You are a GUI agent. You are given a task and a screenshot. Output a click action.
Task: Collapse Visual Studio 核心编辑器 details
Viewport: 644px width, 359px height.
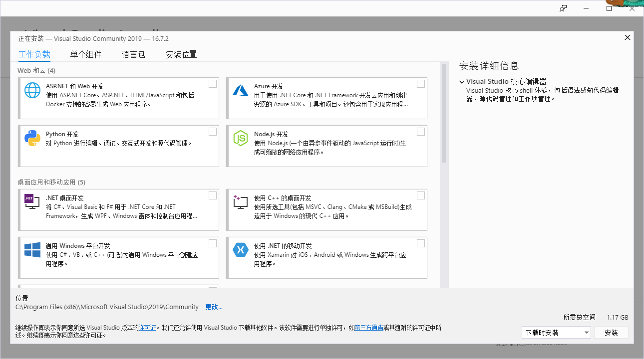pos(462,82)
